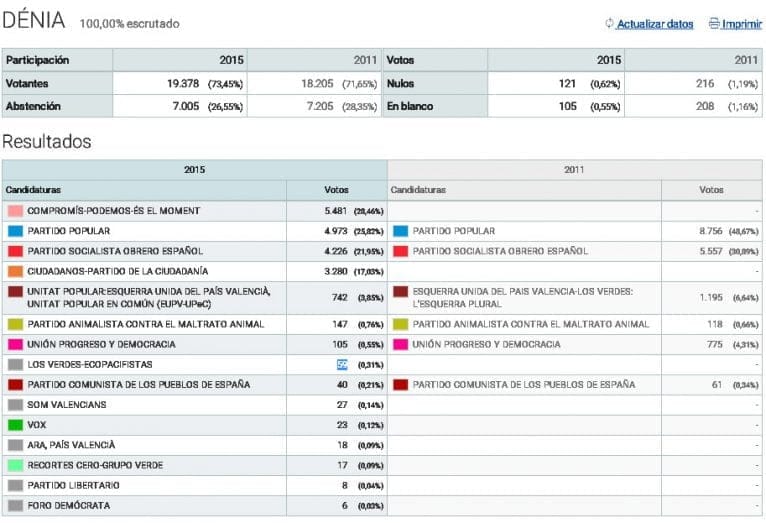Viewport: 766px width, 523px height.
Task: Click the DÉNIA page title
Action: click(34, 21)
